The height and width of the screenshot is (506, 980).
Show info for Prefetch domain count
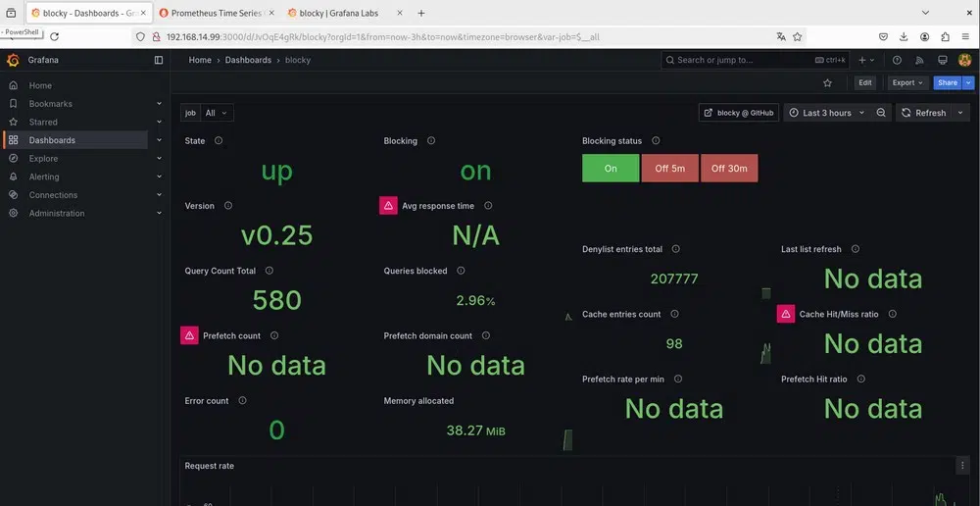(x=486, y=336)
